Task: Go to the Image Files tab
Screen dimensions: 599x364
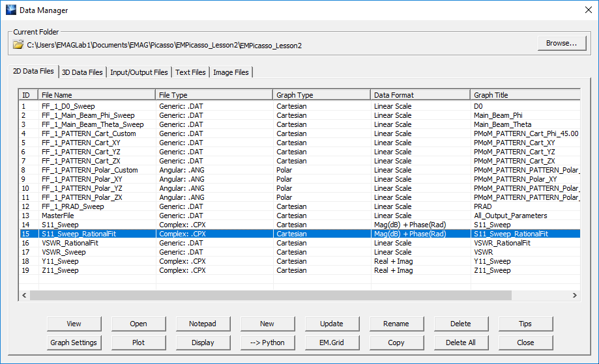Action: tap(231, 72)
